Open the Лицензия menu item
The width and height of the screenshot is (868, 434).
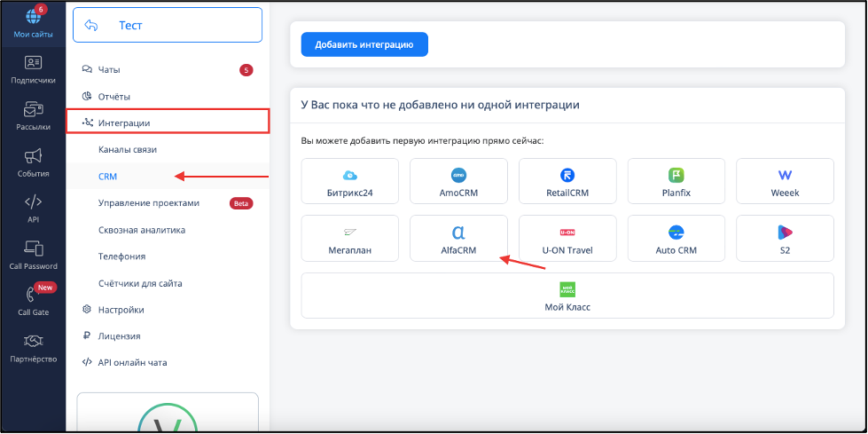click(x=168, y=335)
